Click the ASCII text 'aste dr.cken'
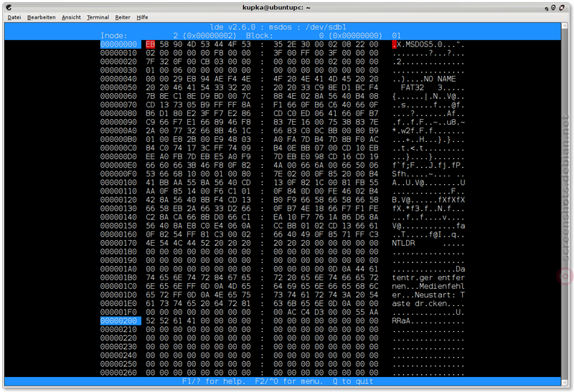Image resolution: width=574 pixels, height=392 pixels. (x=420, y=304)
